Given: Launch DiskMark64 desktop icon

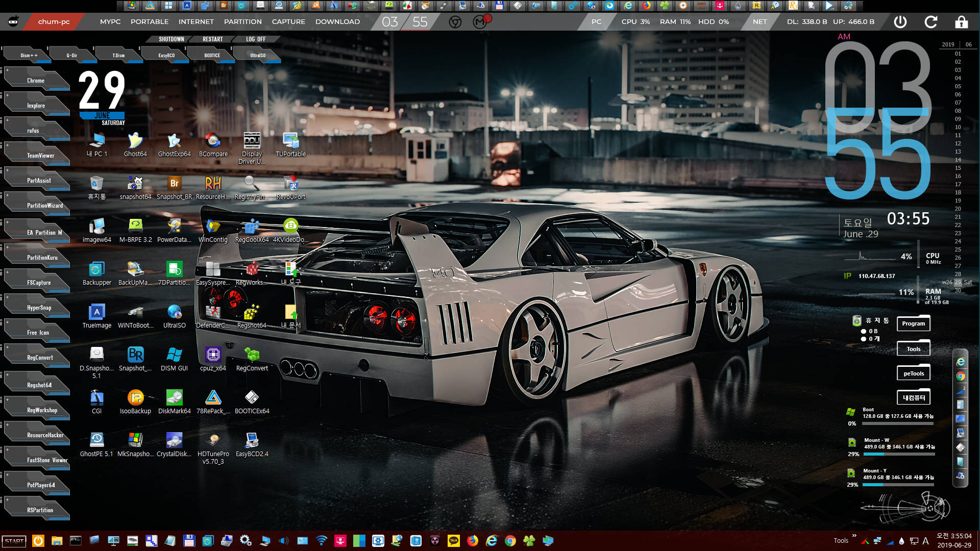Looking at the screenshot, I should 174,402.
